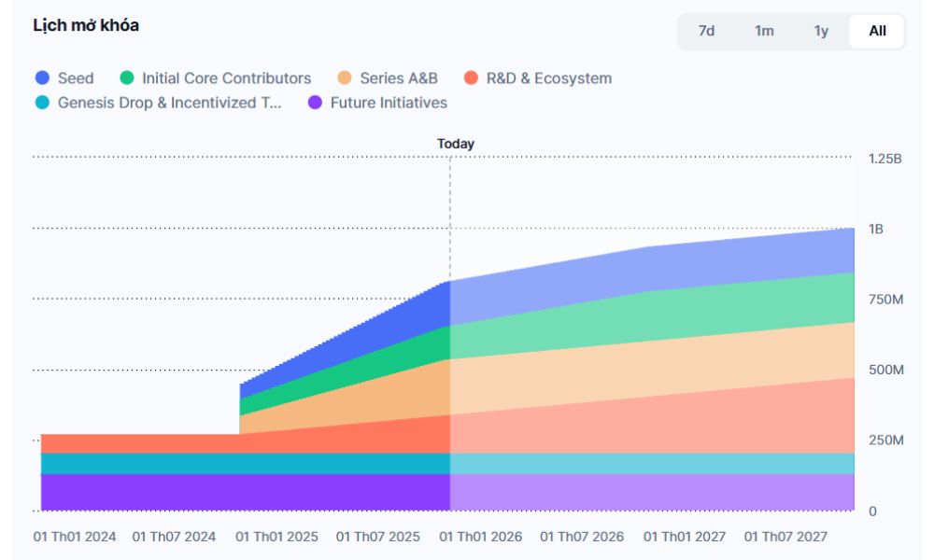The image size is (934, 560).
Task: Toggle the Series A&B label
Action: [x=399, y=78]
